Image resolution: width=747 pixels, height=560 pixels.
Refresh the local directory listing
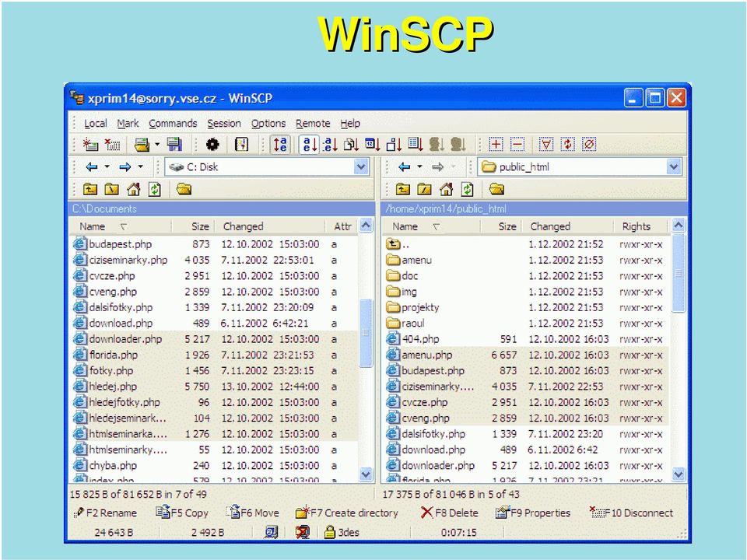pyautogui.click(x=155, y=190)
